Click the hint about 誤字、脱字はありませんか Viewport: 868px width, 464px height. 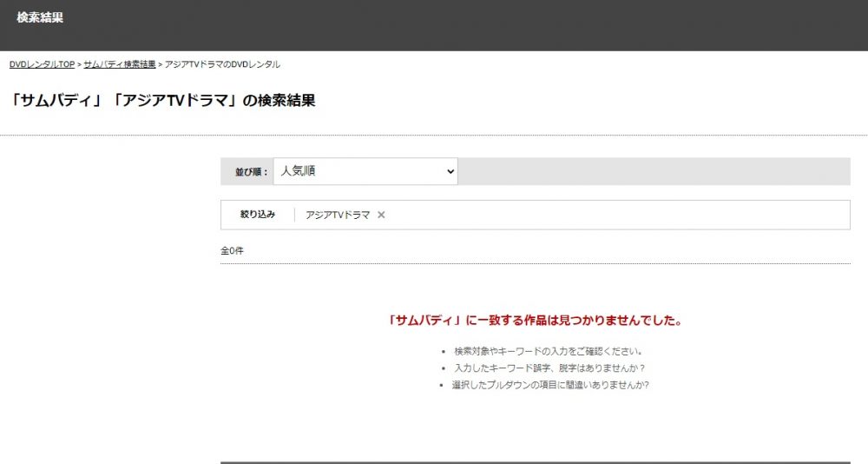[549, 368]
